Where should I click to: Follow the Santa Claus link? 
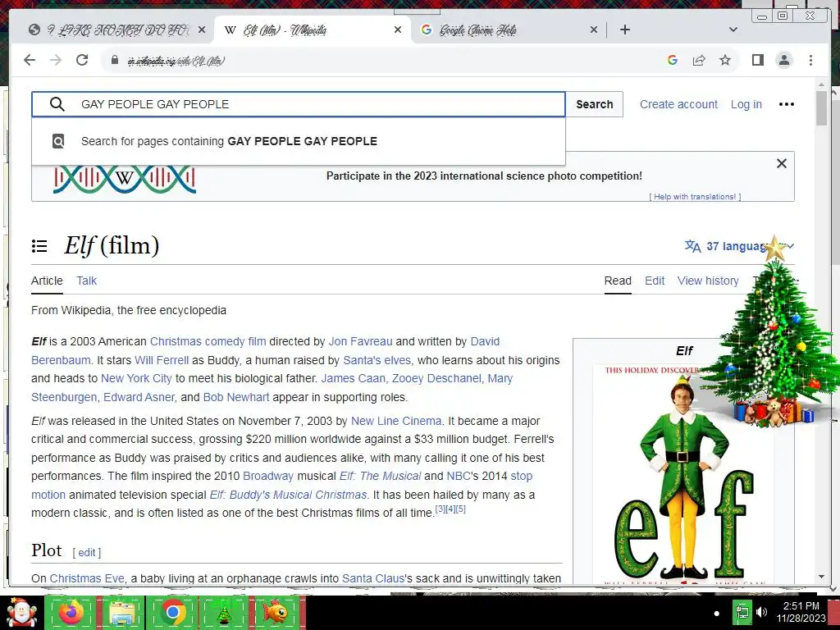pos(373,578)
